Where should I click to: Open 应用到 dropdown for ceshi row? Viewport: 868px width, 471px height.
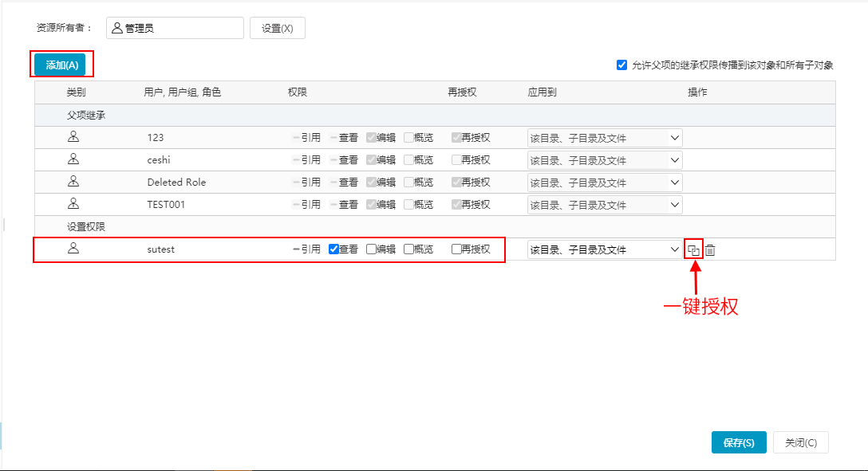click(605, 160)
